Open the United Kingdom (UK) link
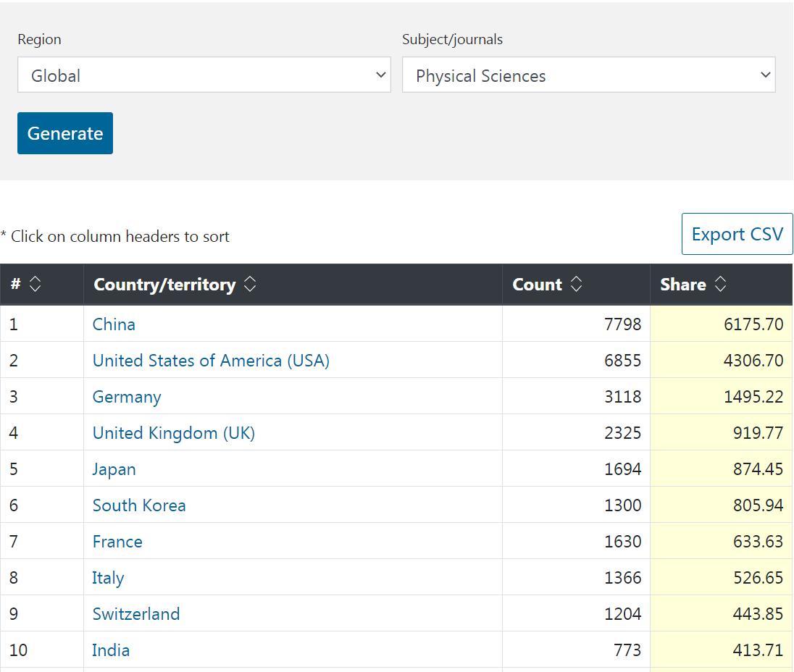Screen dimensions: 794x672 (x=174, y=433)
